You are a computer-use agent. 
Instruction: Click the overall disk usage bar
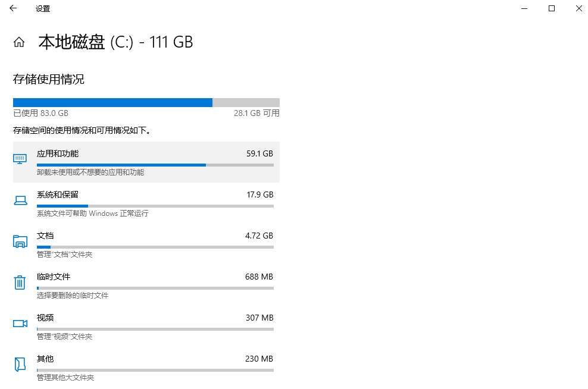coord(146,102)
